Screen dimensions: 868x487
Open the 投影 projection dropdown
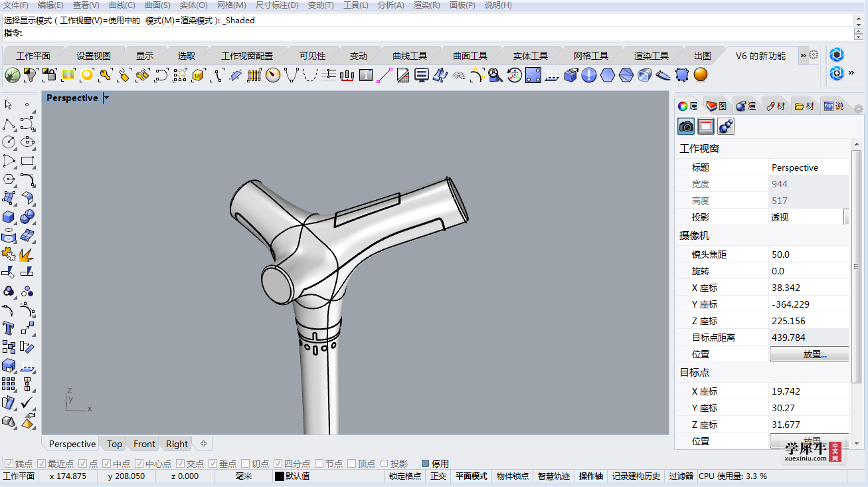coord(846,217)
